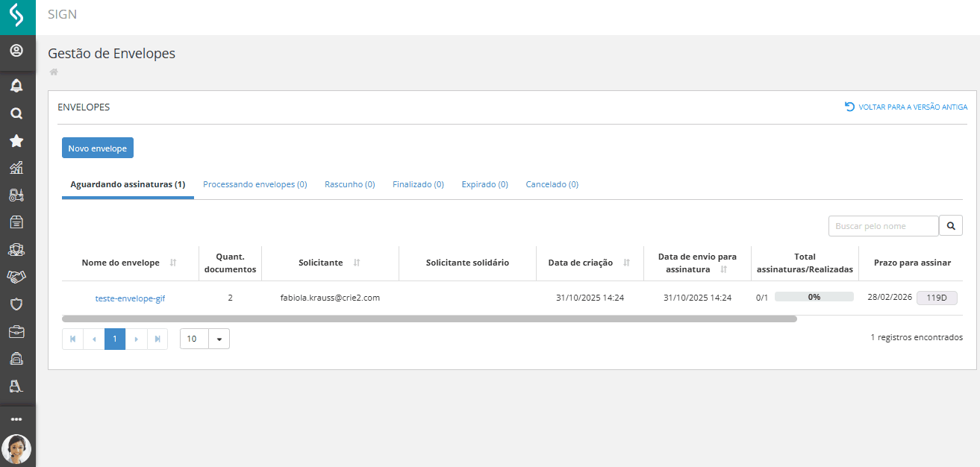980x467 pixels.
Task: Sort by Solicitante column arrows
Action: click(357, 263)
